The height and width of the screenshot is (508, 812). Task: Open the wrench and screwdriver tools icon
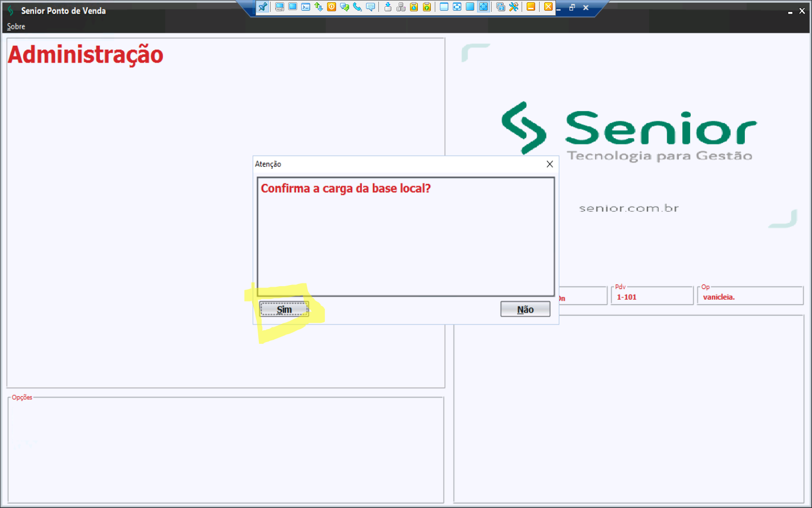[514, 7]
